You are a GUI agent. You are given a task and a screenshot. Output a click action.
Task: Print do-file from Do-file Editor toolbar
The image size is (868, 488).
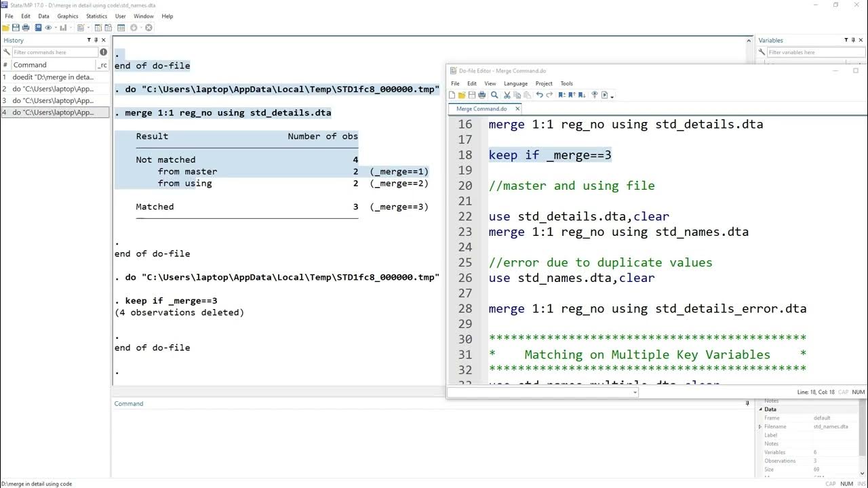[482, 95]
